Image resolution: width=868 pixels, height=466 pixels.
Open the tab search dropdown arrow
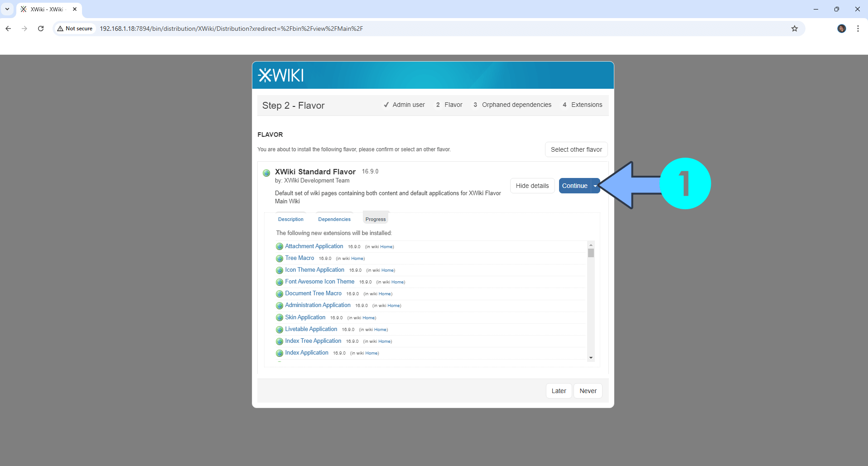coord(7,9)
